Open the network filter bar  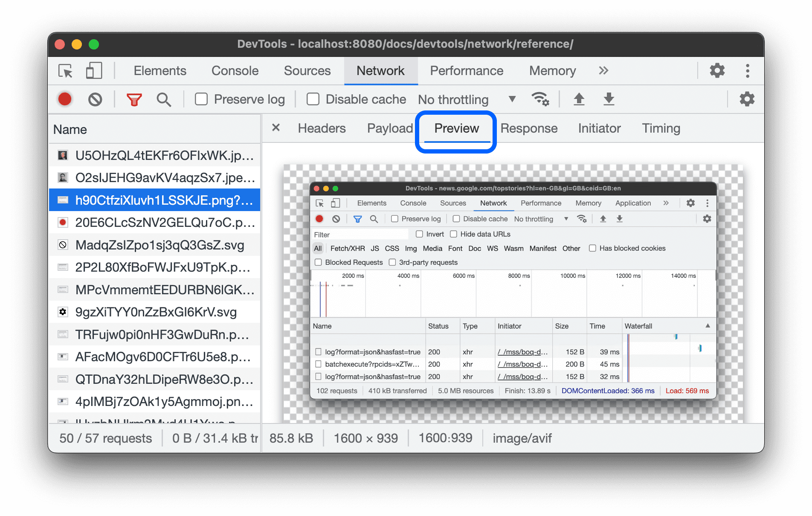tap(133, 99)
